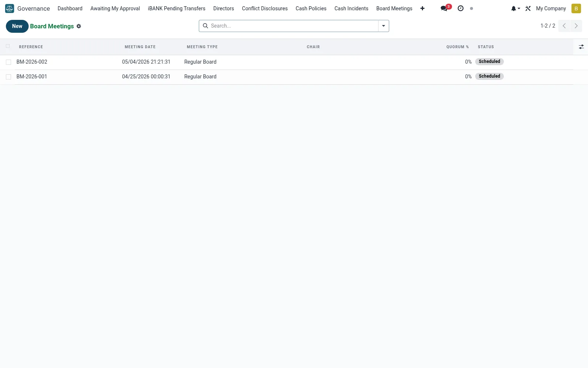
Task: Open the activities clock icon
Action: [x=460, y=8]
